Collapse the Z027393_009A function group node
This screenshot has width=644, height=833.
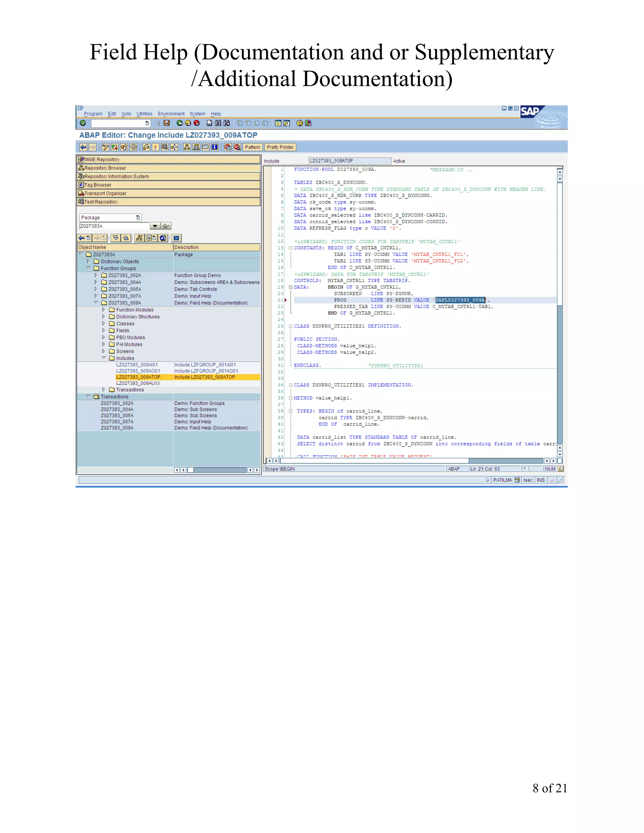pyautogui.click(x=96, y=302)
